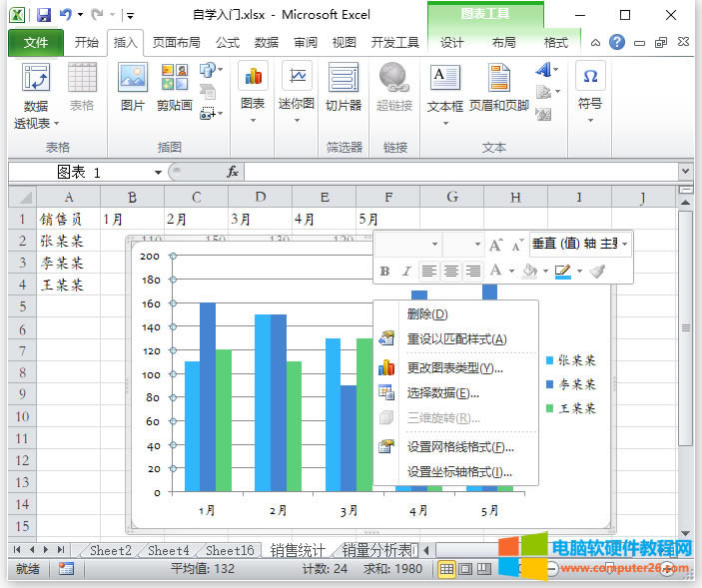Switch to the 页面布局 ribbon tab
The height and width of the screenshot is (588, 702).
(x=176, y=43)
